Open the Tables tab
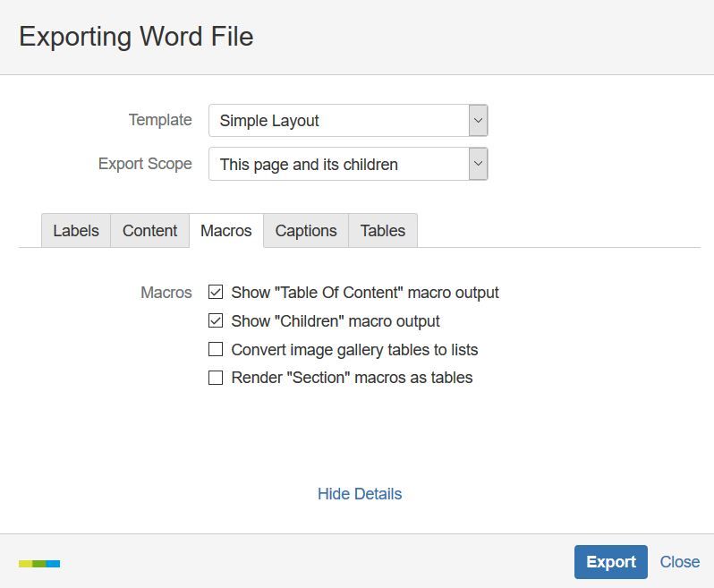This screenshot has width=714, height=588. (383, 231)
